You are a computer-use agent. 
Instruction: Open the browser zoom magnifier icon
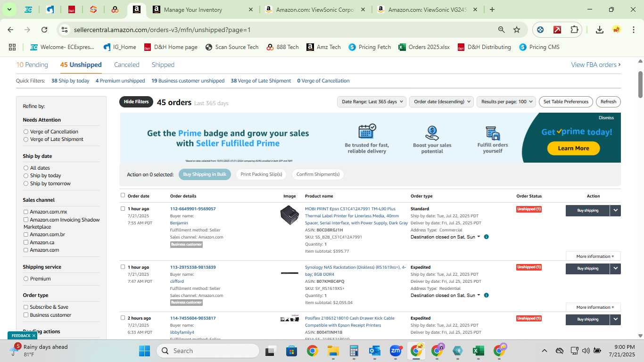(x=502, y=30)
